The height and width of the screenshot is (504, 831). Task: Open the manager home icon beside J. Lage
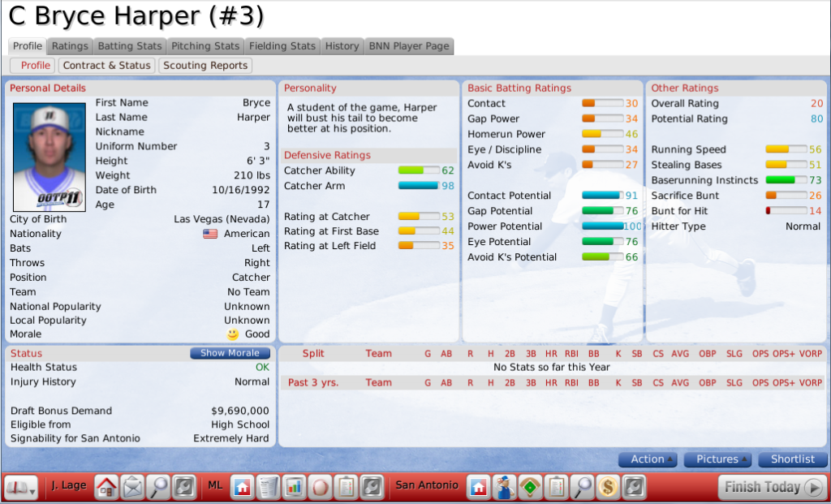point(106,487)
